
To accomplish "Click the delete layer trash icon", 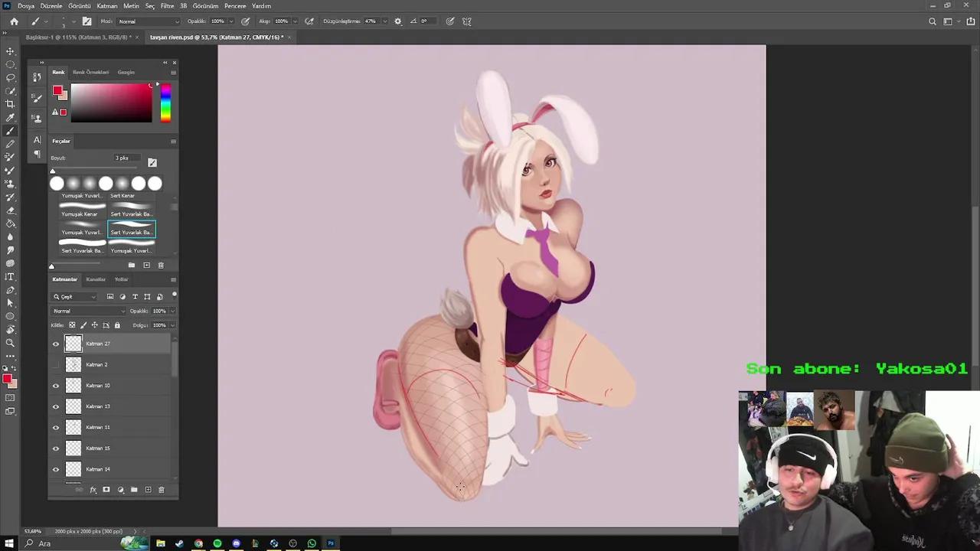I will click(161, 489).
